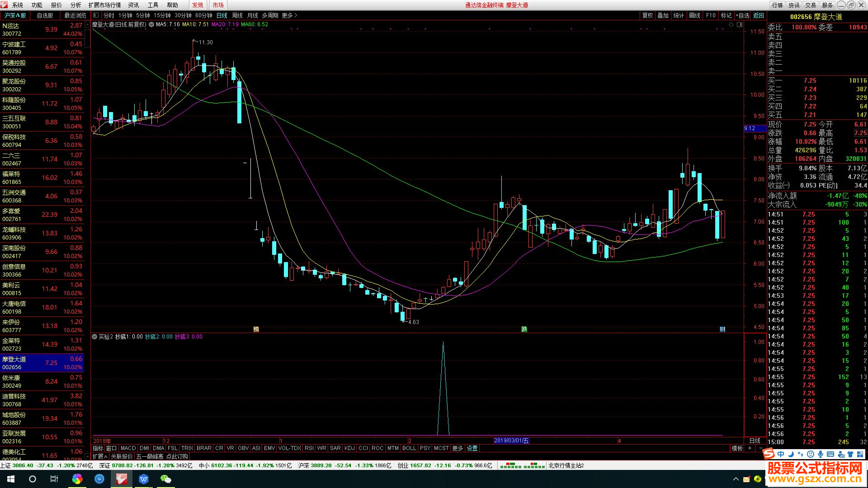The width and height of the screenshot is (868, 488).
Task: Open the 系统 menu
Action: click(x=18, y=5)
